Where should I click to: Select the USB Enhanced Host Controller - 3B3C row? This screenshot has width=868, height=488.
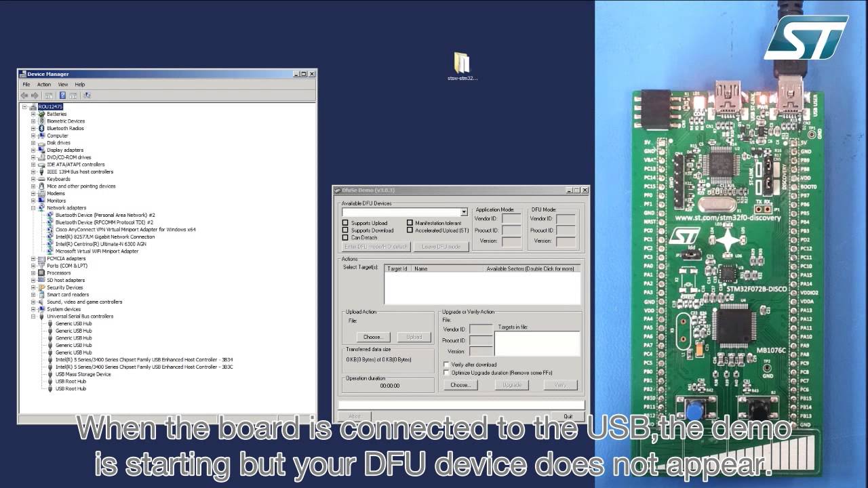coord(144,367)
